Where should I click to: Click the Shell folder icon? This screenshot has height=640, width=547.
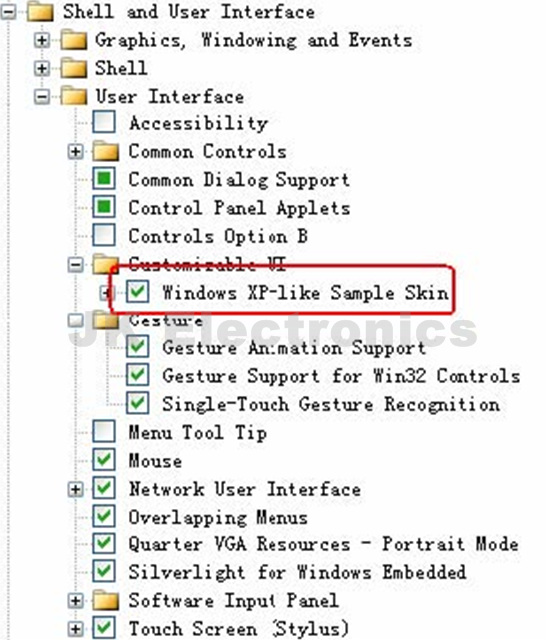pyautogui.click(x=73, y=68)
